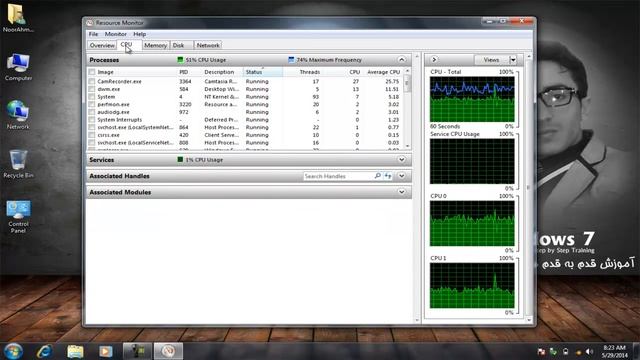Expand the Services section chevron
Image resolution: width=640 pixels, height=360 pixels.
coord(402,160)
